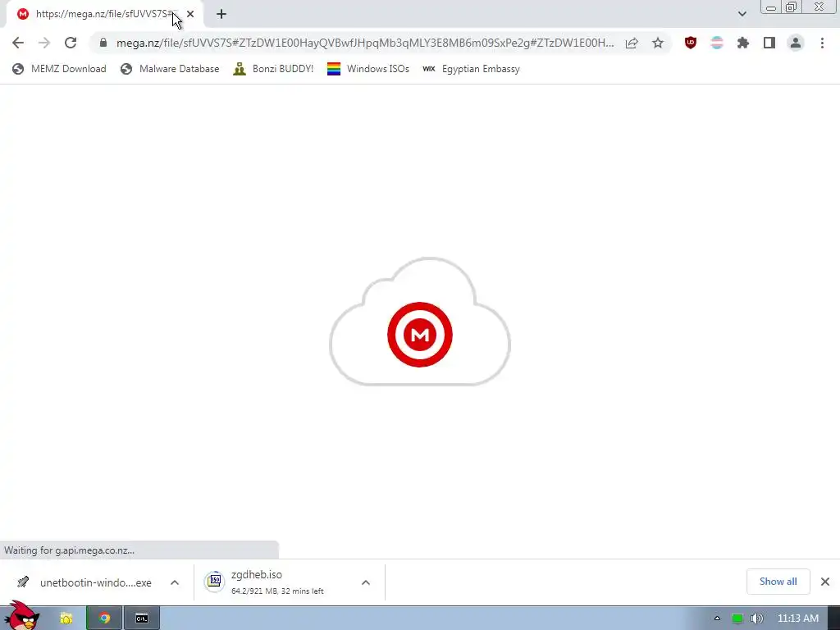Viewport: 840px width, 630px height.
Task: Click the 11:13 AM clock
Action: 797,619
